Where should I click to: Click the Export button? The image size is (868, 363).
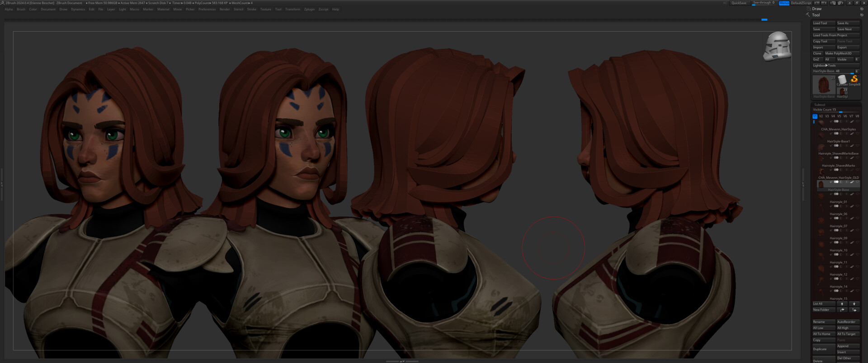(848, 47)
